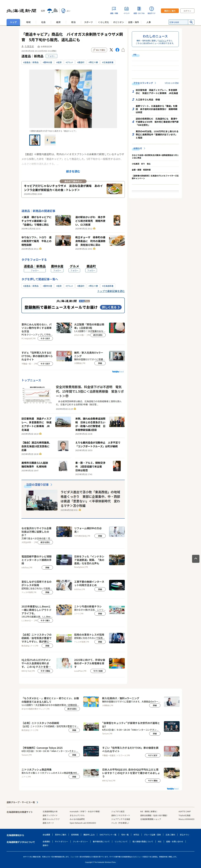Share the article on X
The image size is (201, 868).
point(111,50)
